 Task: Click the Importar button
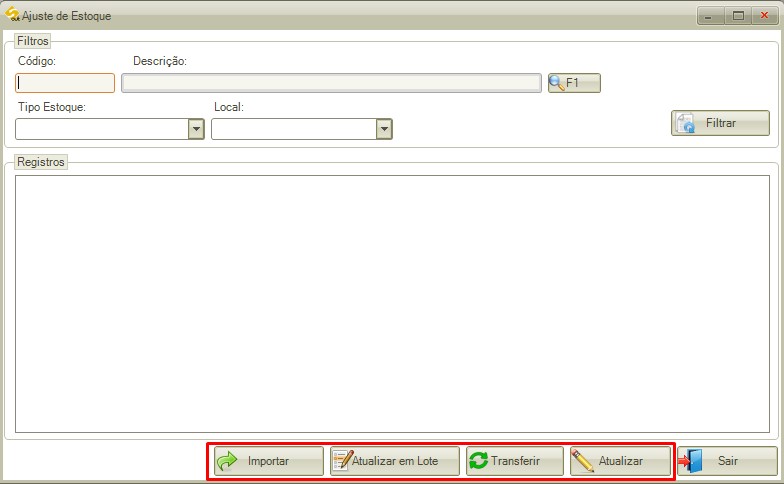269,461
